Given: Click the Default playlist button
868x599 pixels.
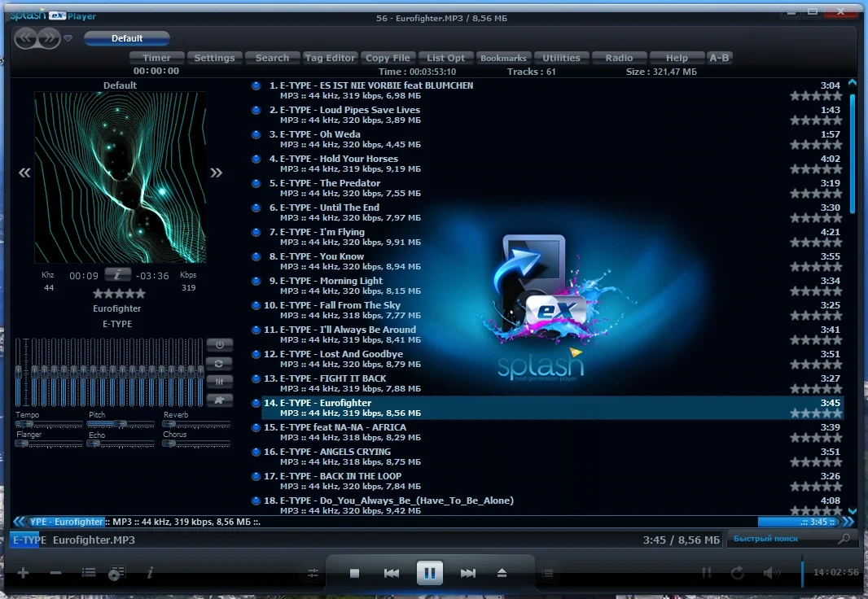Looking at the screenshot, I should click(127, 38).
